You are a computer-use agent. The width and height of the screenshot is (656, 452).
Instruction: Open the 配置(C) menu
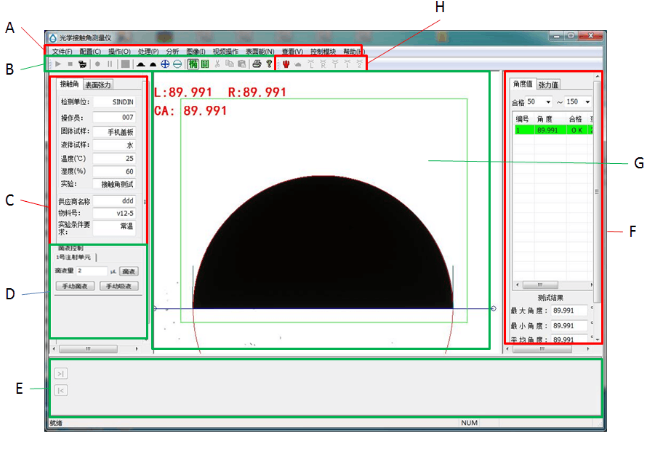point(90,51)
